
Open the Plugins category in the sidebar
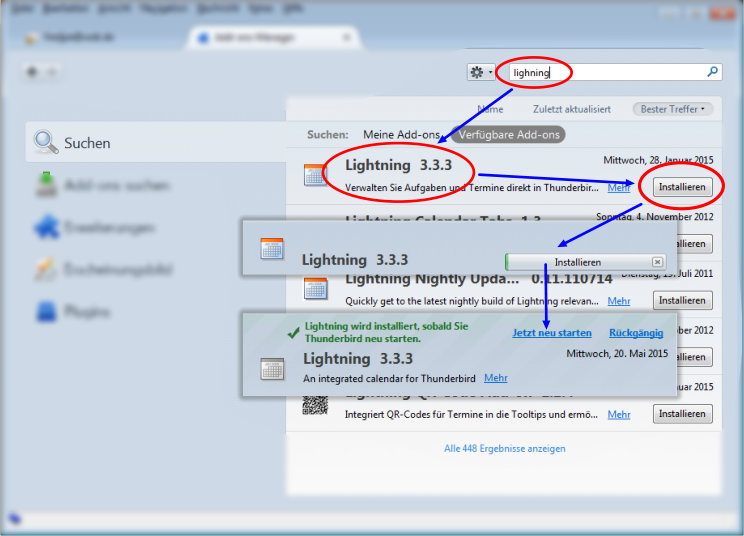click(x=46, y=311)
